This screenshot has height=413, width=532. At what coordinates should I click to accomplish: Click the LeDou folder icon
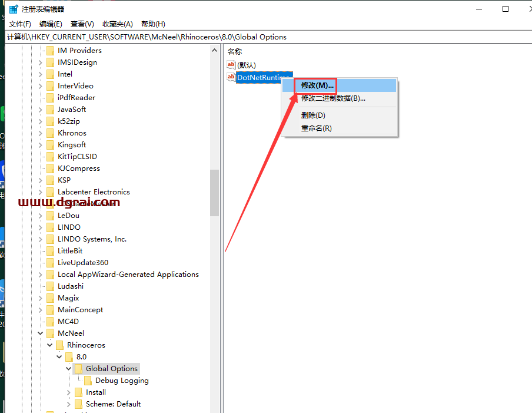[x=50, y=215]
